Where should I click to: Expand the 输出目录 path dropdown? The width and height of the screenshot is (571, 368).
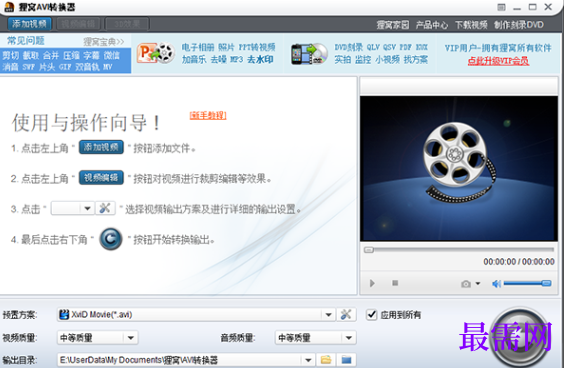pos(308,360)
